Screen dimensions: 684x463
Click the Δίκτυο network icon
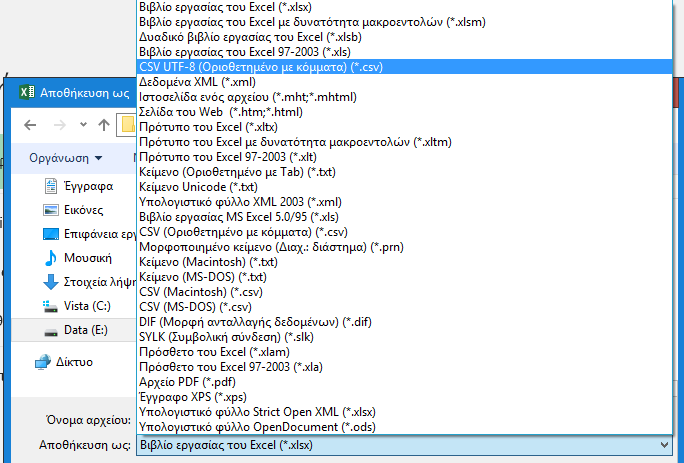pos(44,361)
